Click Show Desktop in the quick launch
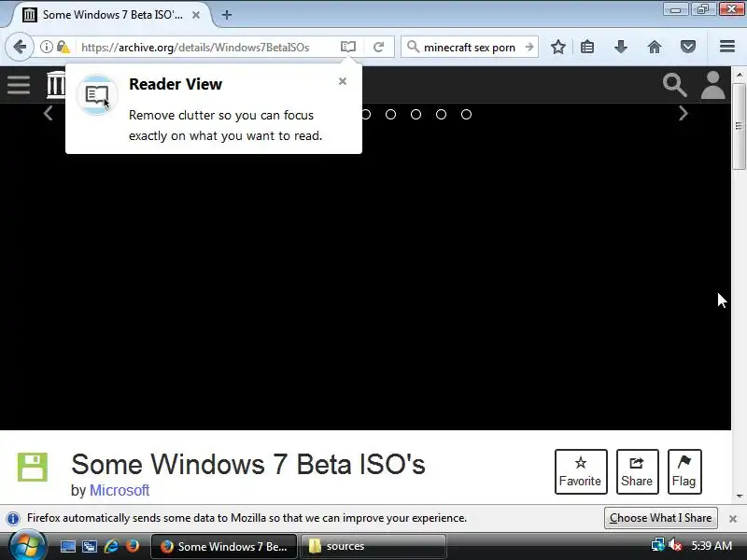 pyautogui.click(x=67, y=546)
